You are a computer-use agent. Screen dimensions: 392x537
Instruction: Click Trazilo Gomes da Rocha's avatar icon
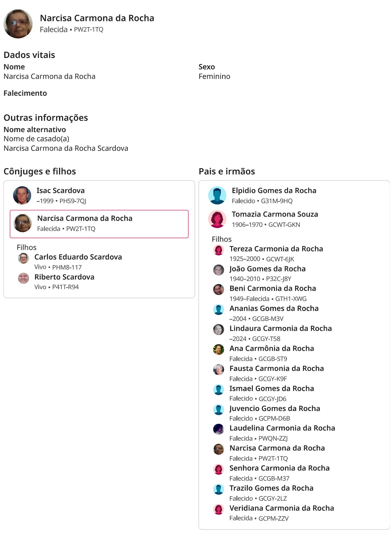pos(219,489)
